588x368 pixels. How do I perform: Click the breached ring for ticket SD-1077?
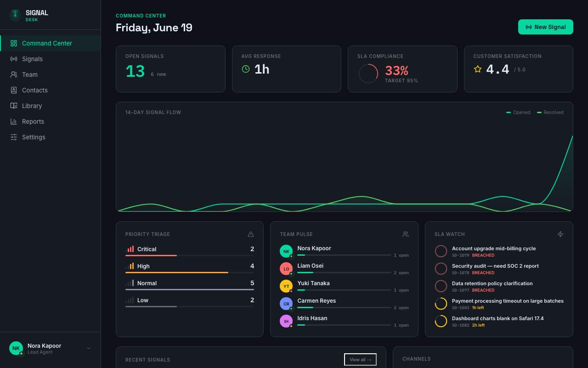point(441,286)
